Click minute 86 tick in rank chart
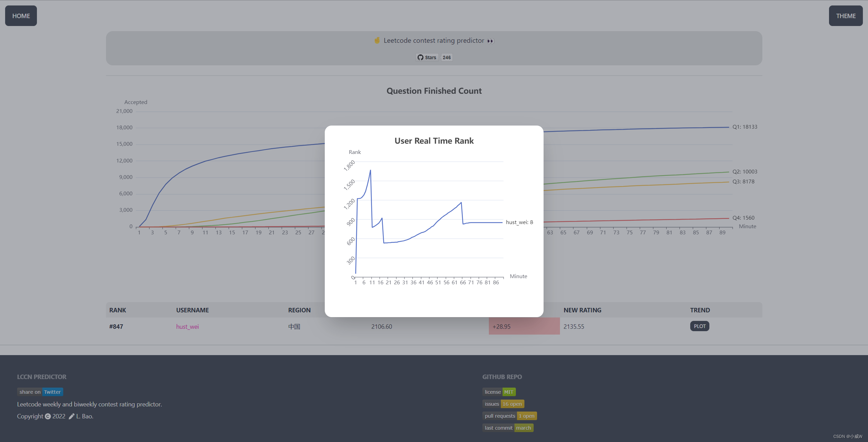 [x=496, y=282]
